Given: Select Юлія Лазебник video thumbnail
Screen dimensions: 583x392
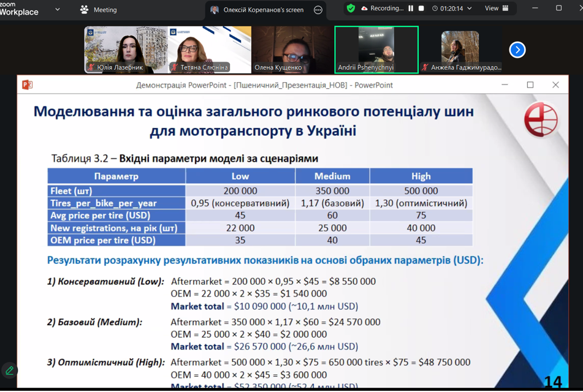Looking at the screenshot, I should [126, 50].
